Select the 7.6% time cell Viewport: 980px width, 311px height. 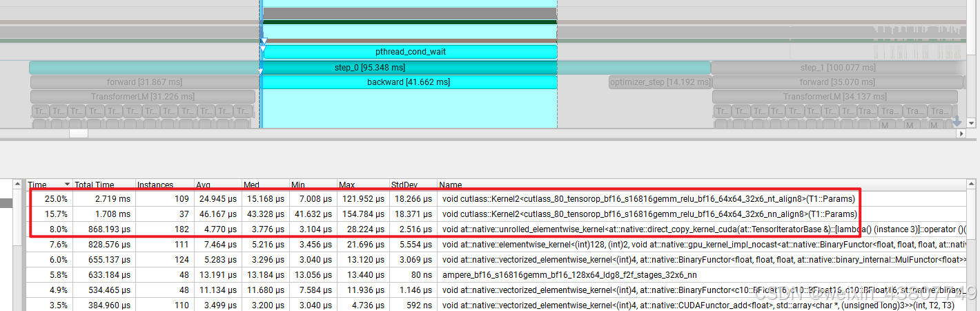(50, 244)
